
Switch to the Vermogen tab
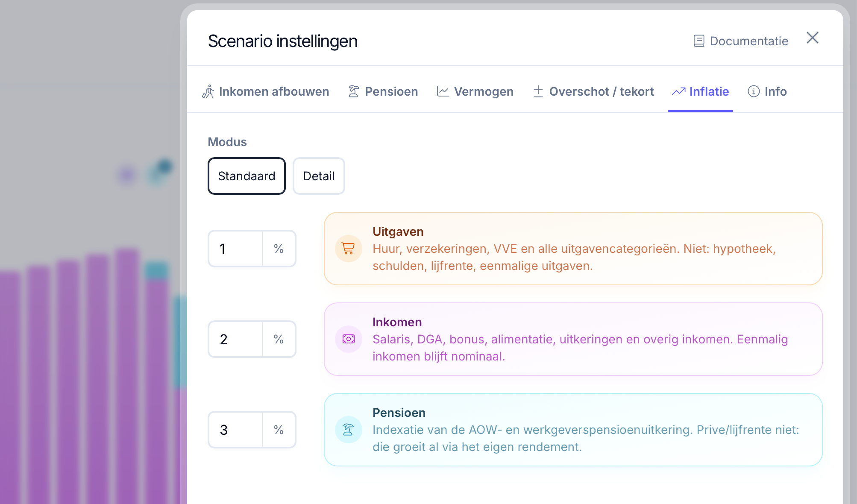[475, 91]
